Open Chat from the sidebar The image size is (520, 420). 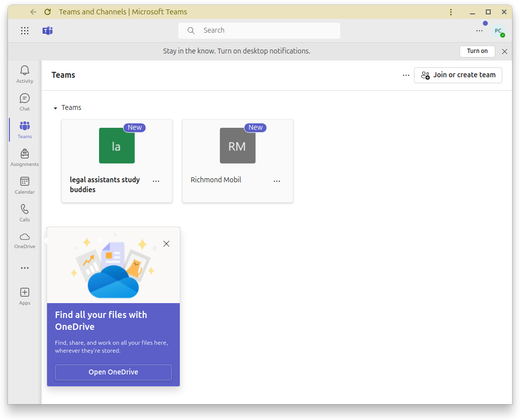(x=25, y=102)
